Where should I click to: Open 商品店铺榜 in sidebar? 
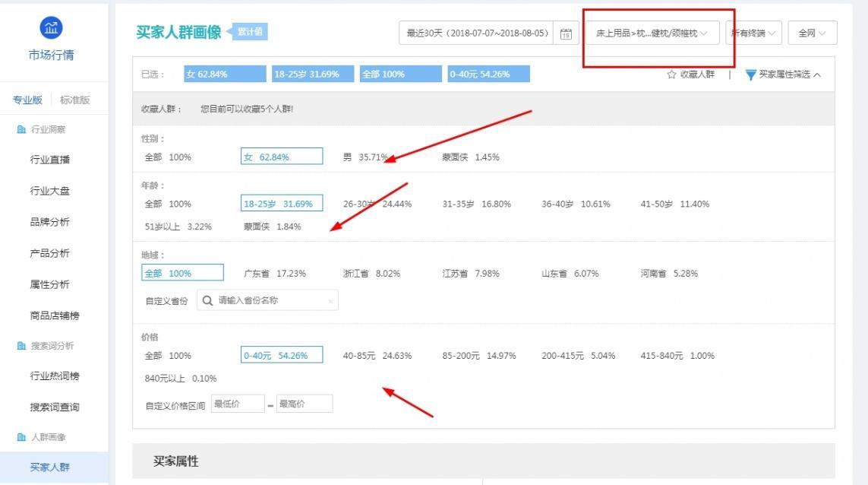tap(55, 315)
